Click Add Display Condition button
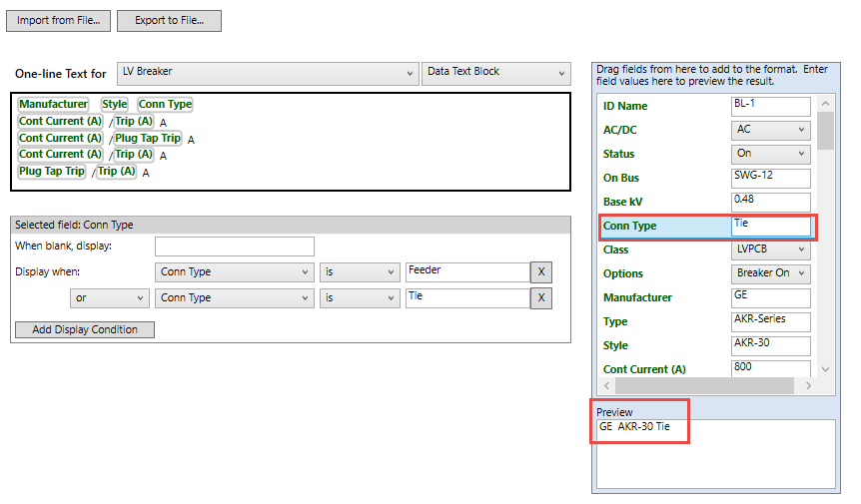The width and height of the screenshot is (861, 504). (x=85, y=329)
